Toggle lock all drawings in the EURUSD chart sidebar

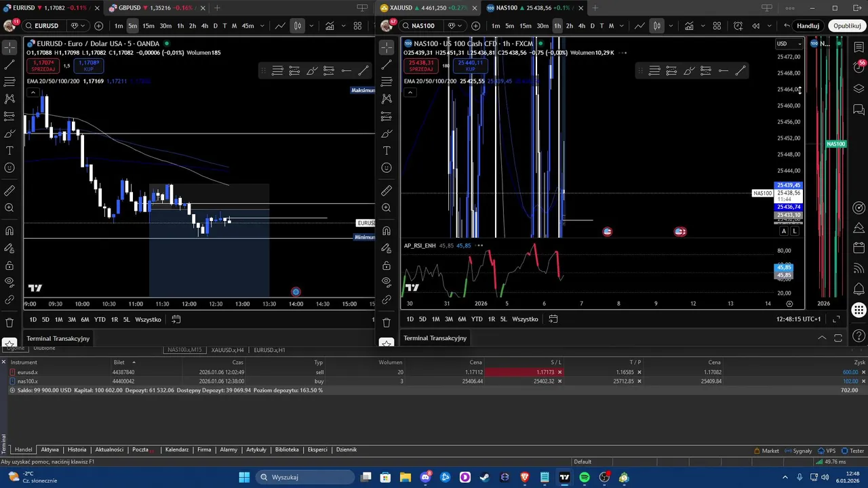click(9, 265)
